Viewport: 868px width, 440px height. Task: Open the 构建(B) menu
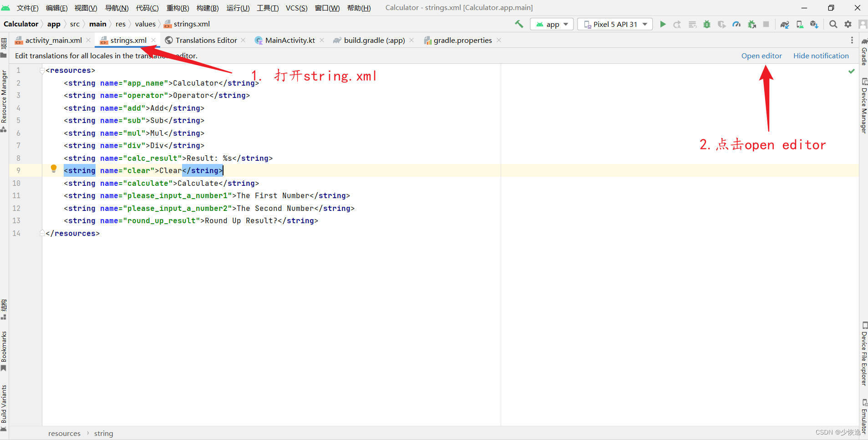pyautogui.click(x=208, y=8)
